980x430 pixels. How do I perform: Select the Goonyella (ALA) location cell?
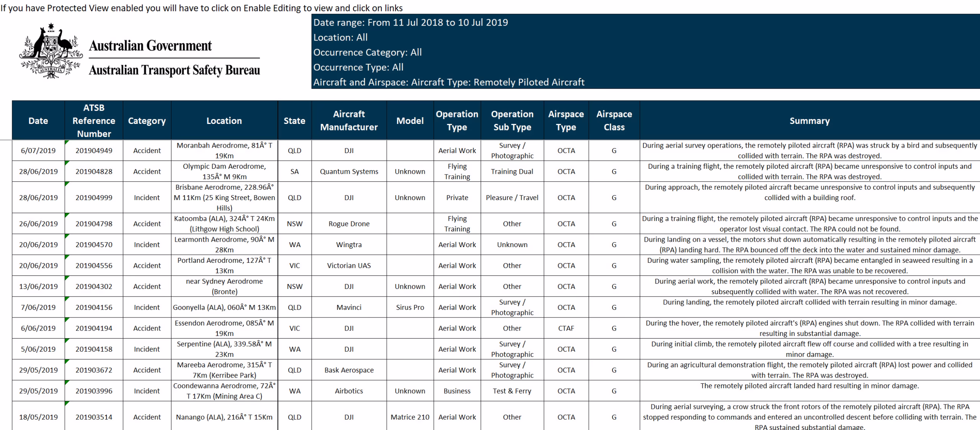pos(224,307)
